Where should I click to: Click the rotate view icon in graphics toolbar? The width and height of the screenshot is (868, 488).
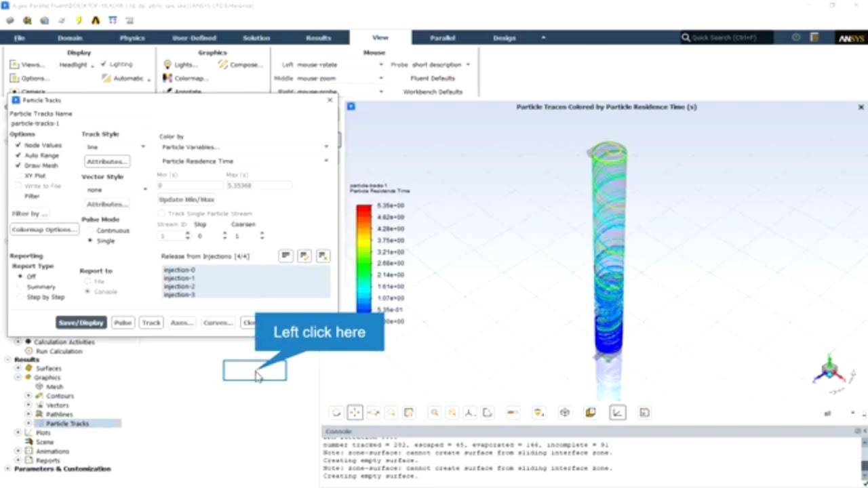click(336, 412)
